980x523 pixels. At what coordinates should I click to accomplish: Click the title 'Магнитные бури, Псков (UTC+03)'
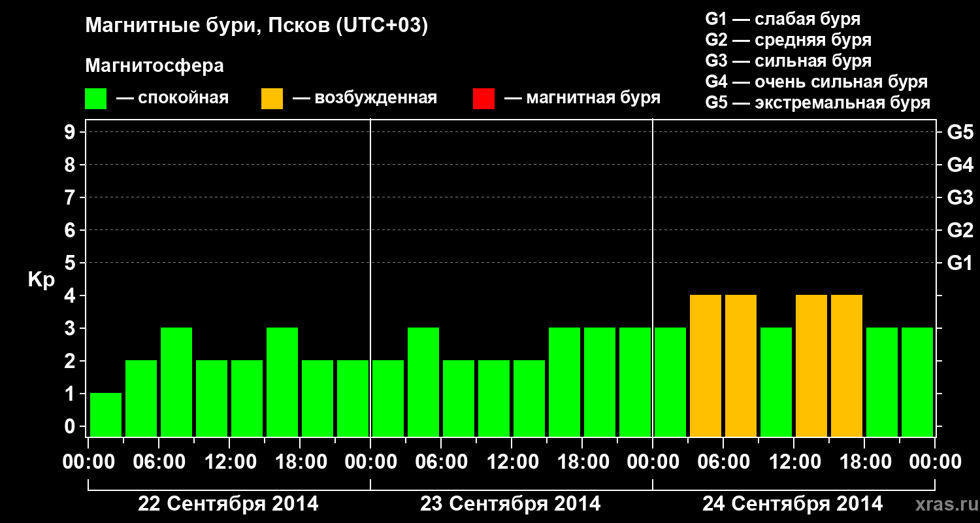pyautogui.click(x=257, y=26)
